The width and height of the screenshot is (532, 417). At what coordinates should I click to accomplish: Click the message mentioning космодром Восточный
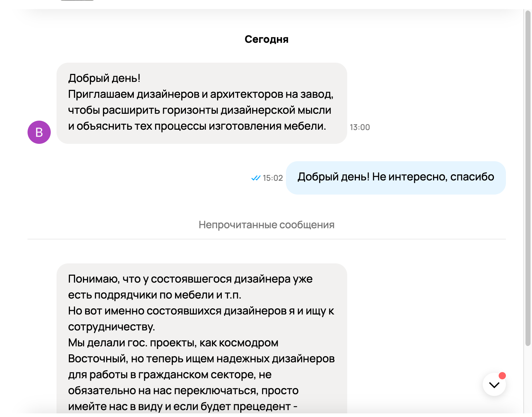pos(201,342)
